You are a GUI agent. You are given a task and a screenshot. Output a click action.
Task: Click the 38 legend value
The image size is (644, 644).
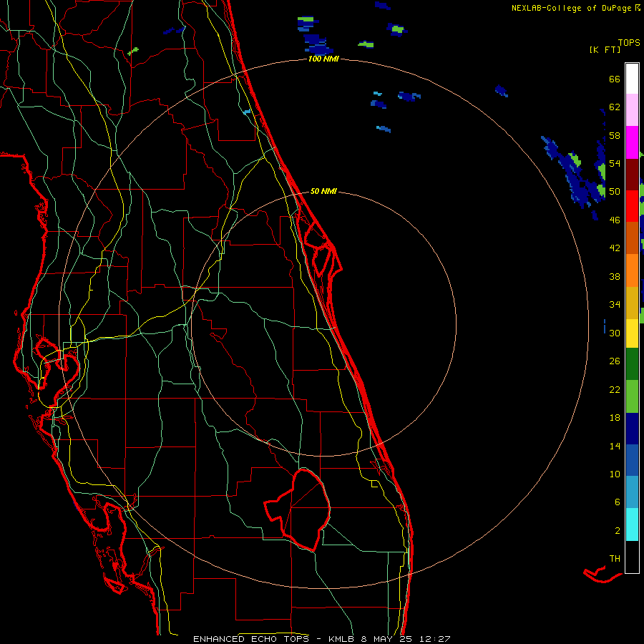click(x=615, y=276)
